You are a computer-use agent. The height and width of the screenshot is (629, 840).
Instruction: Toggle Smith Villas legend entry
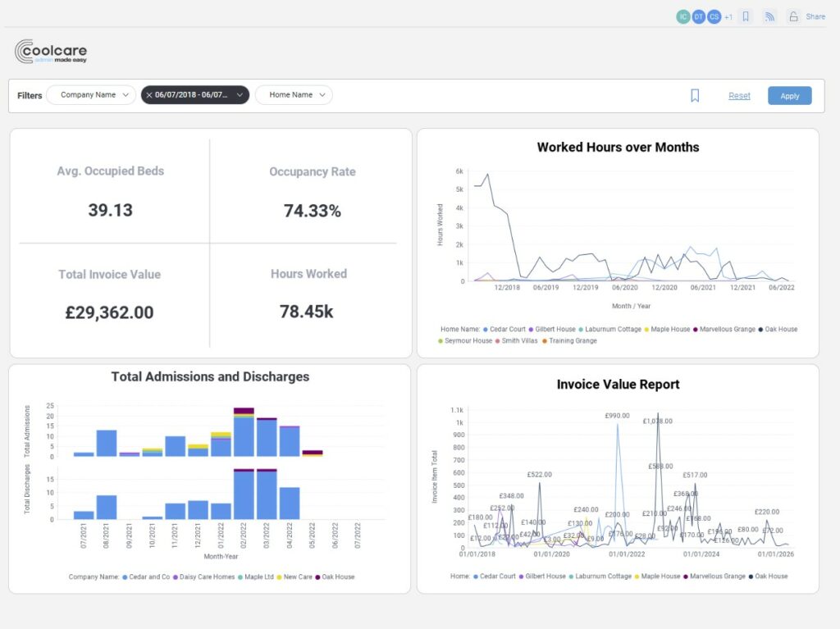tap(516, 341)
